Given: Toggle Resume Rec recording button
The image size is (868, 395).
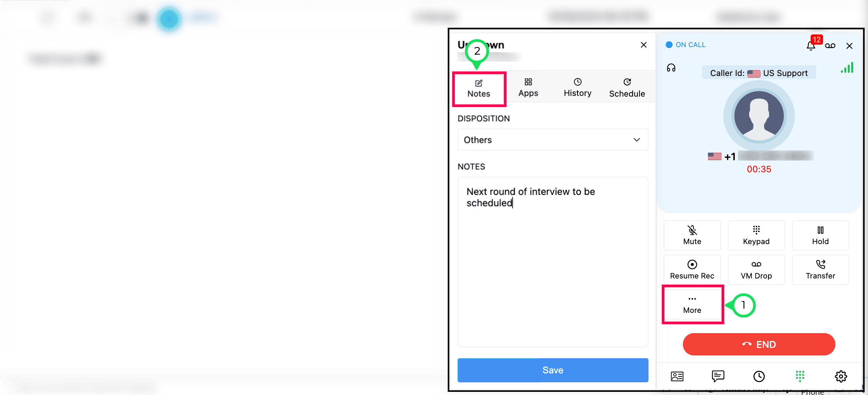Looking at the screenshot, I should [x=692, y=270].
